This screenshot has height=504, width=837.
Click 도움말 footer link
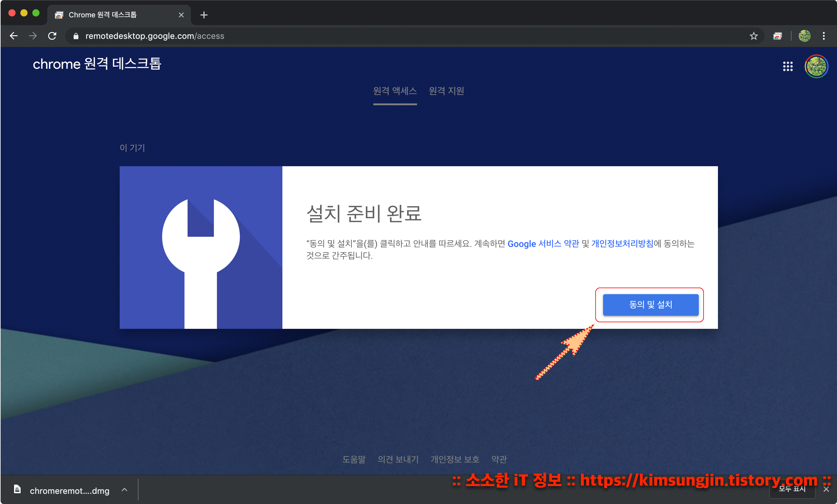coord(354,459)
